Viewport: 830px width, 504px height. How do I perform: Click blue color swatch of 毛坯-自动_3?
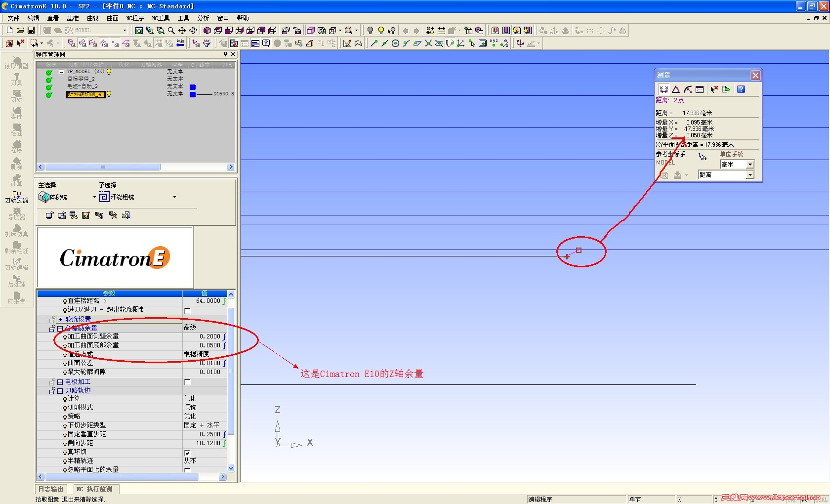coord(193,87)
